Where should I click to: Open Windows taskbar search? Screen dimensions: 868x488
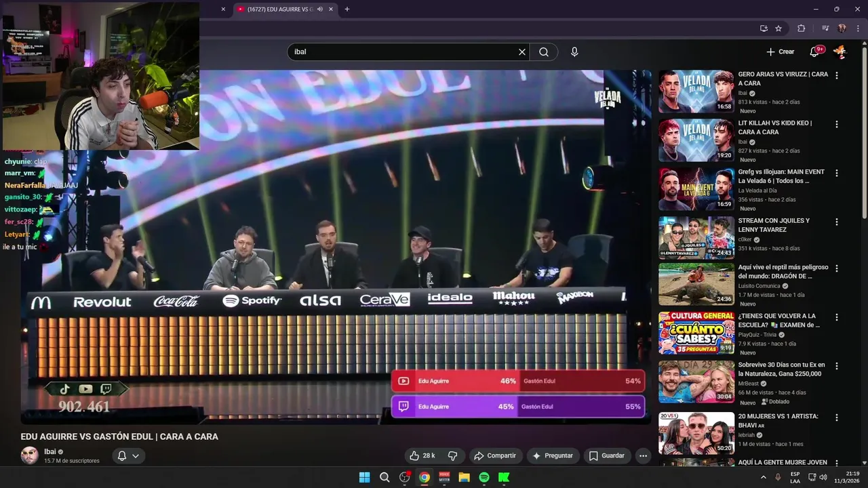click(384, 477)
